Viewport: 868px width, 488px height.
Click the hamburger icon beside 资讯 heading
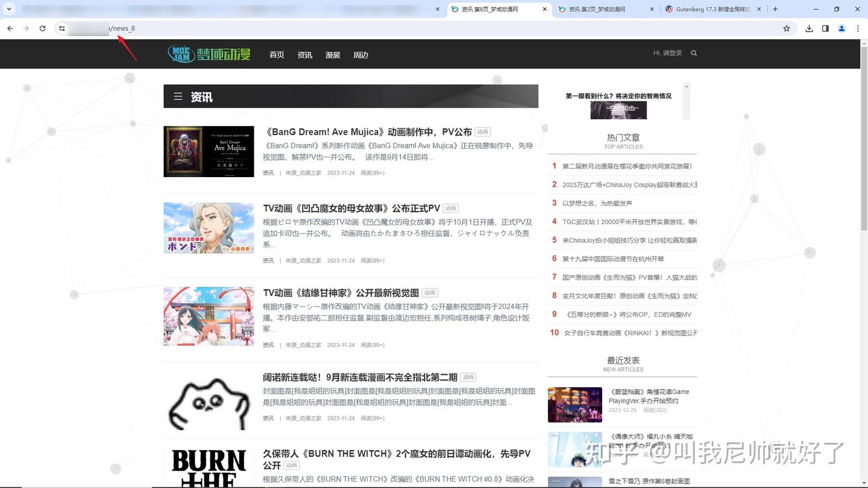click(x=178, y=96)
